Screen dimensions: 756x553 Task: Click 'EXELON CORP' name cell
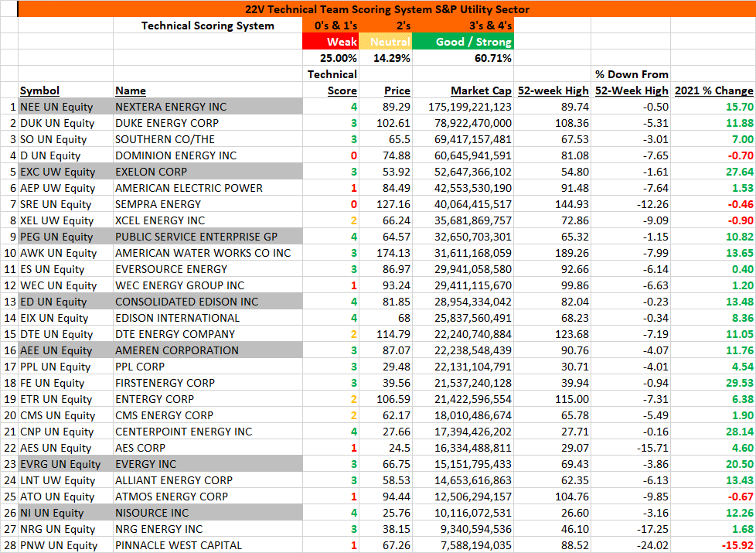[x=208, y=172]
